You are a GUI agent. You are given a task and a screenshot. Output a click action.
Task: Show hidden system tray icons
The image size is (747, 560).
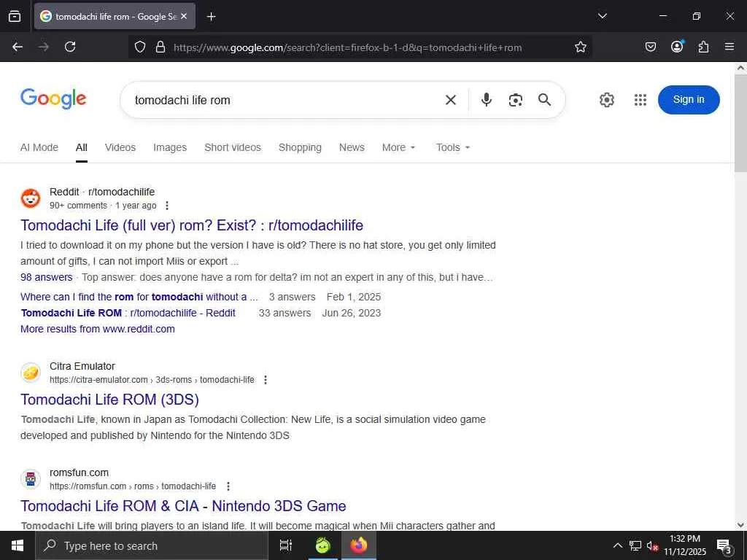tap(617, 545)
